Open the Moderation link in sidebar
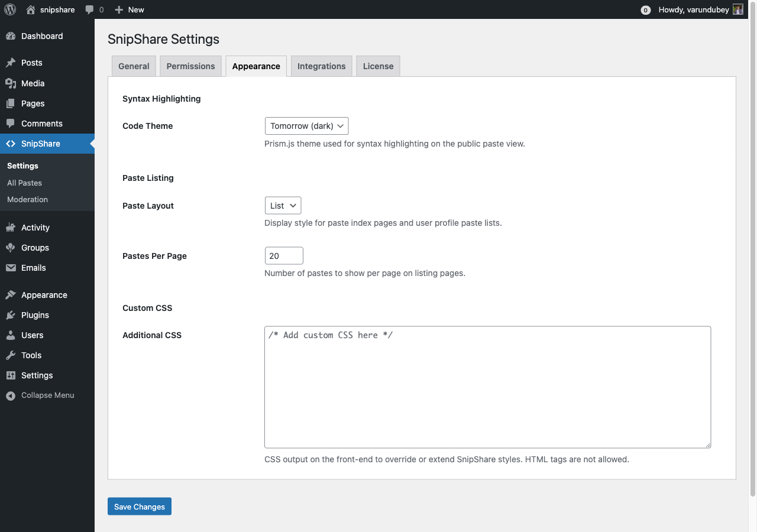The width and height of the screenshot is (757, 532). click(27, 199)
